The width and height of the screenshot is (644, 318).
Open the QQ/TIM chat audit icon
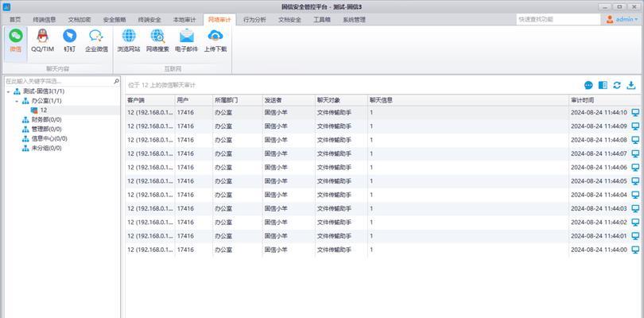[42, 36]
